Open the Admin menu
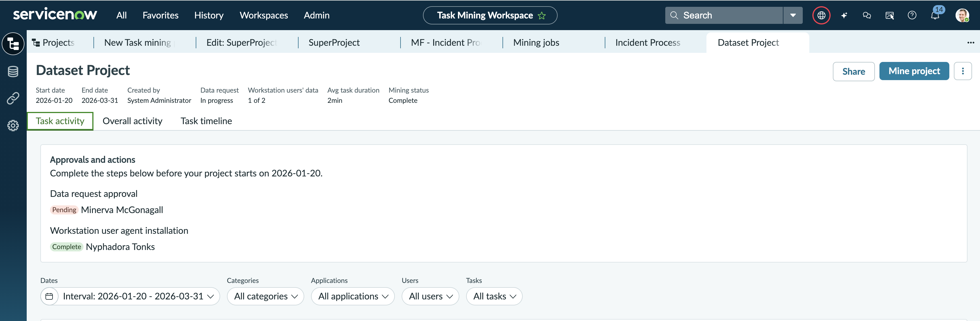 point(316,15)
